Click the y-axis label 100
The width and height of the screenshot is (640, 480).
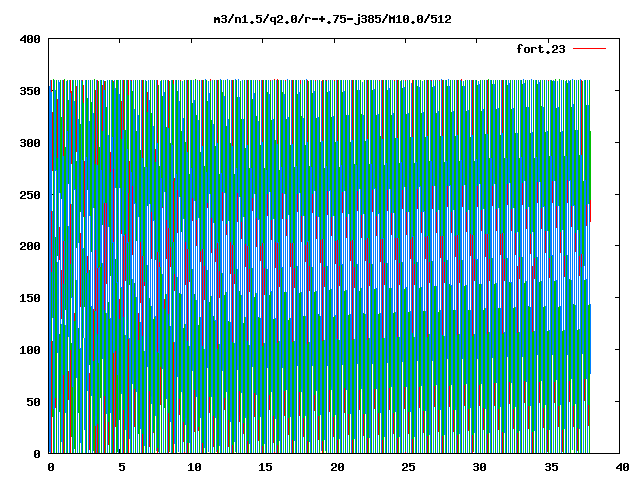tap(30, 350)
